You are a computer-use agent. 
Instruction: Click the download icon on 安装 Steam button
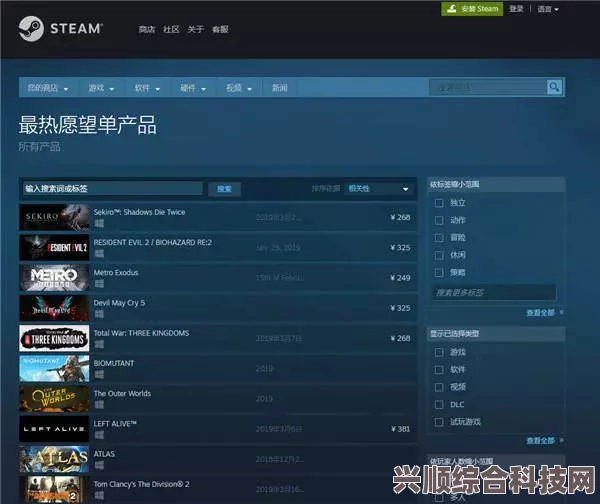coord(452,9)
